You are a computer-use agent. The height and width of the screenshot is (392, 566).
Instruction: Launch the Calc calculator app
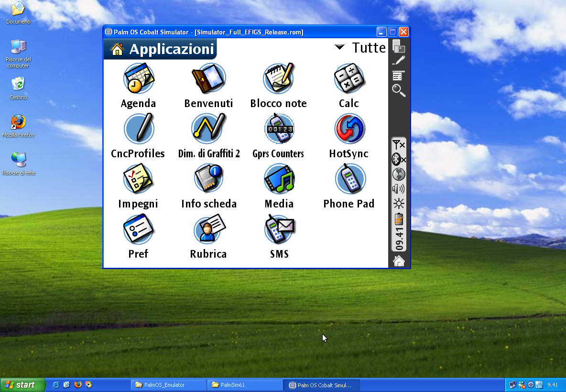(349, 79)
